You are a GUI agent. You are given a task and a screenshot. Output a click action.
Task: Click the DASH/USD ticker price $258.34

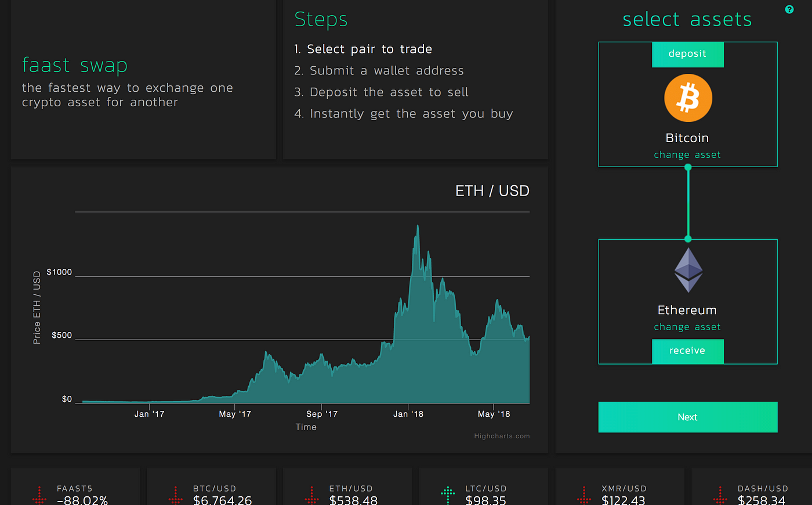pos(762,500)
